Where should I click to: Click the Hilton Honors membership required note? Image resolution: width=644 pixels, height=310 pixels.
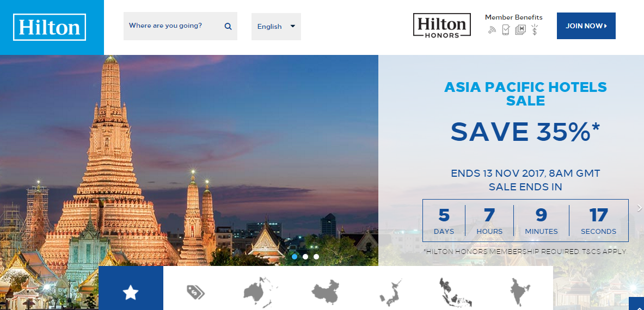(x=525, y=251)
